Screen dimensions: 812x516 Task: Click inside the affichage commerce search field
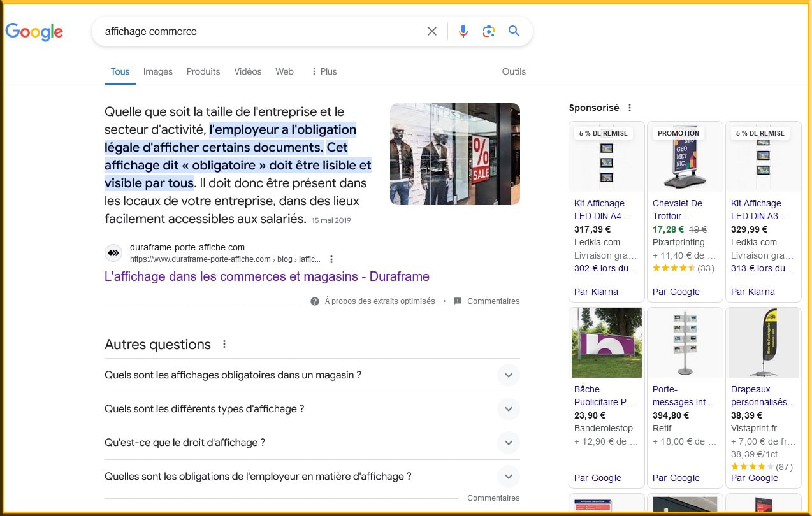coord(255,31)
